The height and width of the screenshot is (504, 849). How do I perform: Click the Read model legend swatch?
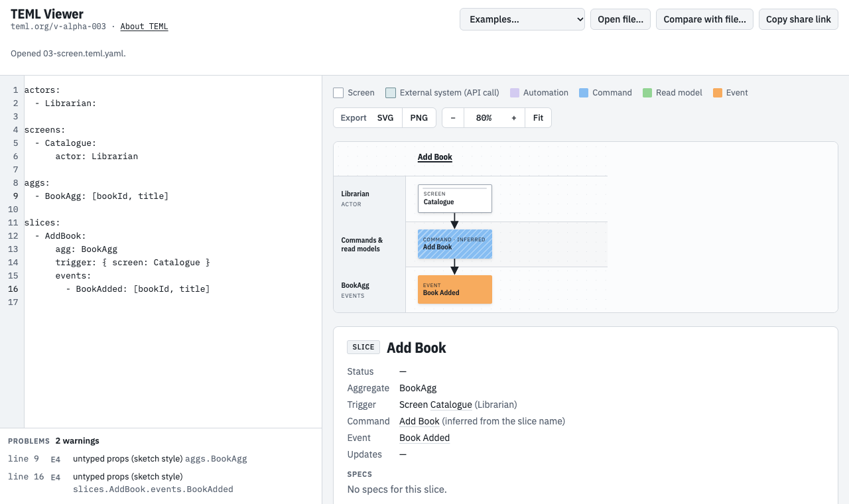coord(647,93)
